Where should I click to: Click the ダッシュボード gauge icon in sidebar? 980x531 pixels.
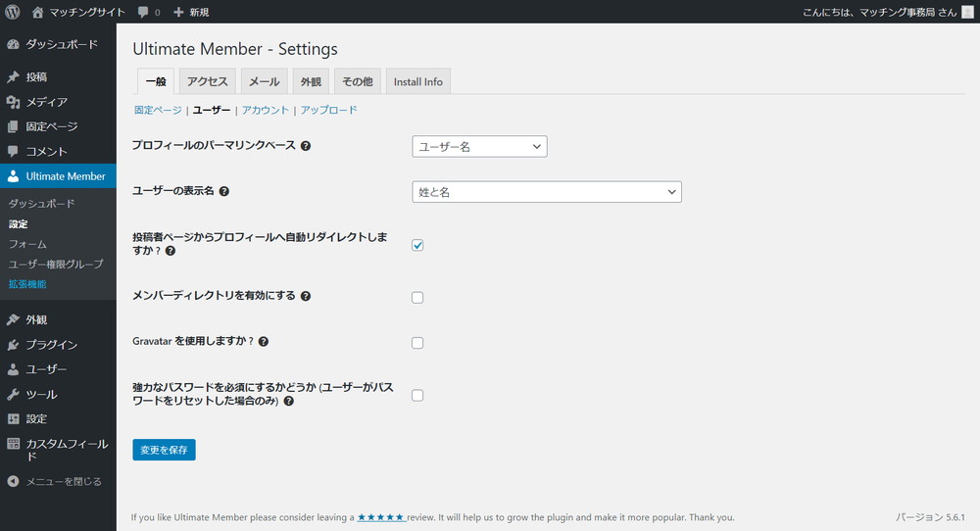(13, 44)
